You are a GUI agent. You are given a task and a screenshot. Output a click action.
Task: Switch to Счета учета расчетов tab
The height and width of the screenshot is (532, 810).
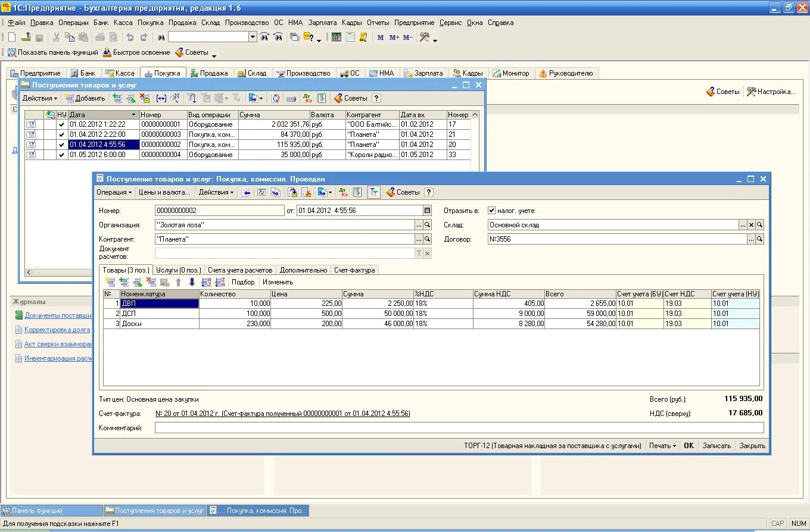(x=240, y=270)
